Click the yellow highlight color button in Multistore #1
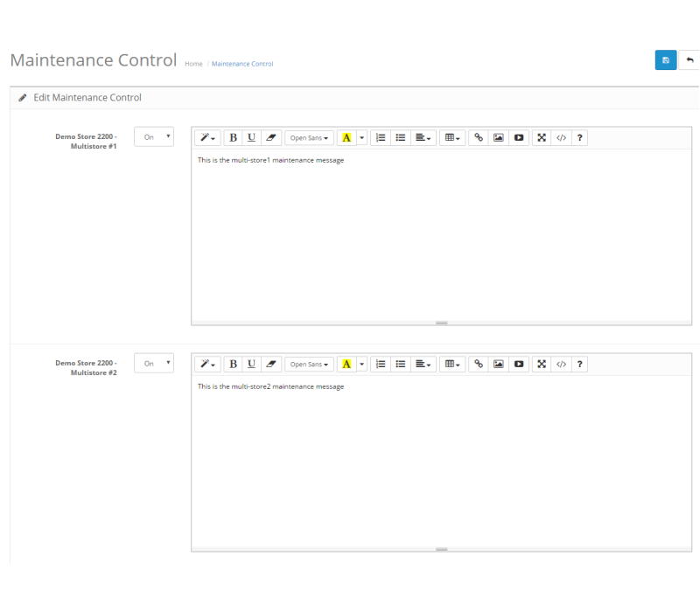 click(346, 138)
